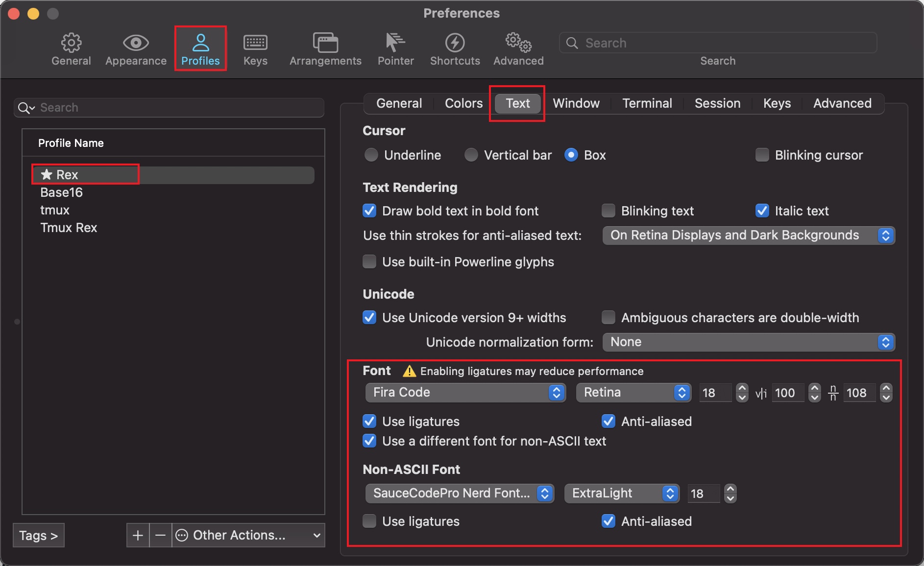Image resolution: width=924 pixels, height=566 pixels.
Task: Select the Base16 profile
Action: coord(61,192)
